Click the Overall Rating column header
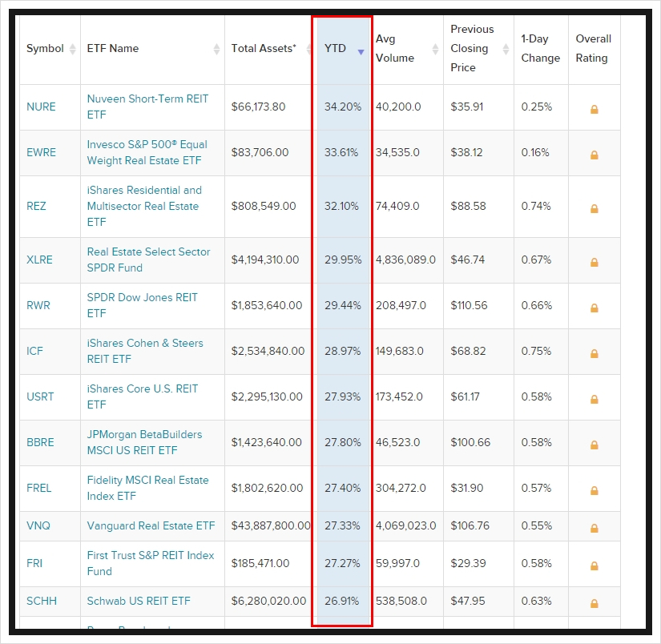The height and width of the screenshot is (644, 661). [594, 49]
